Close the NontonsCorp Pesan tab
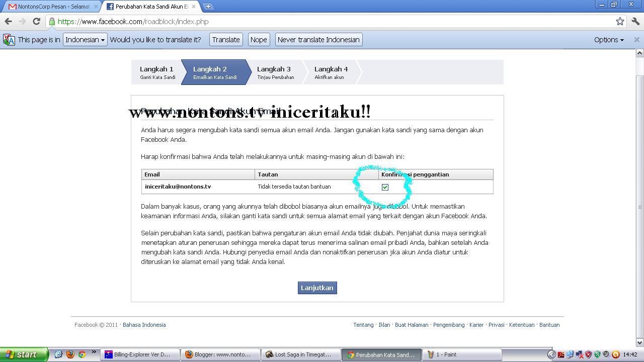The image size is (644, 362). click(x=95, y=7)
